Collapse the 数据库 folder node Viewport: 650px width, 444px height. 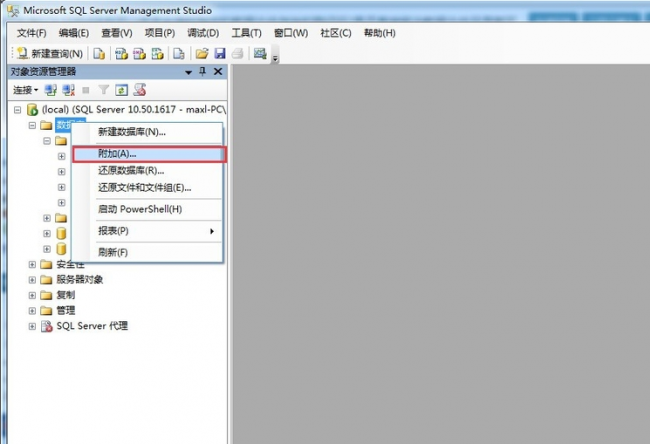(x=32, y=125)
